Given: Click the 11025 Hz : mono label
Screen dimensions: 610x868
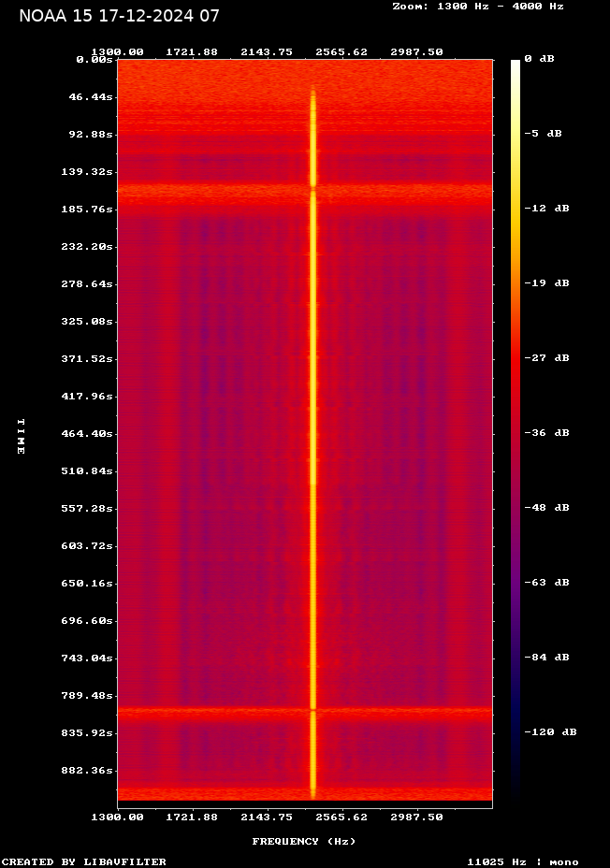Looking at the screenshot, I should [522, 861].
